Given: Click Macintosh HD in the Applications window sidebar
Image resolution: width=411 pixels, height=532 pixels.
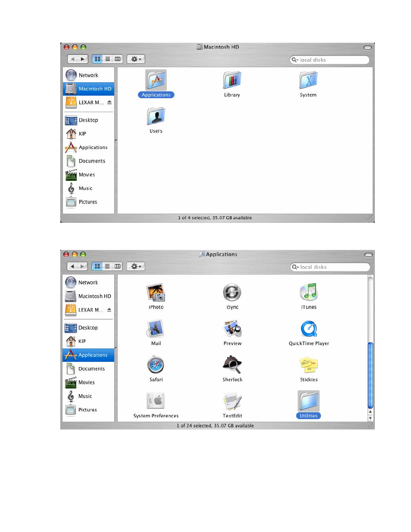Looking at the screenshot, I should (89, 296).
